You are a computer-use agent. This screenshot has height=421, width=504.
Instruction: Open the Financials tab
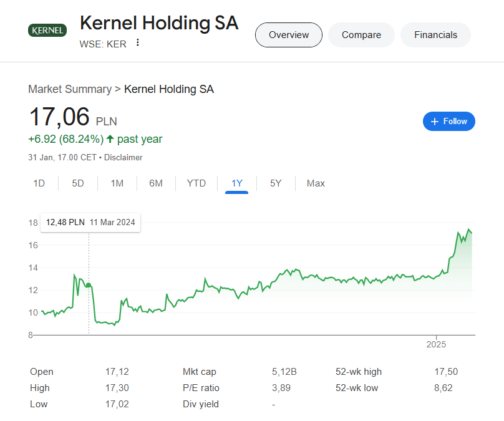(x=435, y=35)
